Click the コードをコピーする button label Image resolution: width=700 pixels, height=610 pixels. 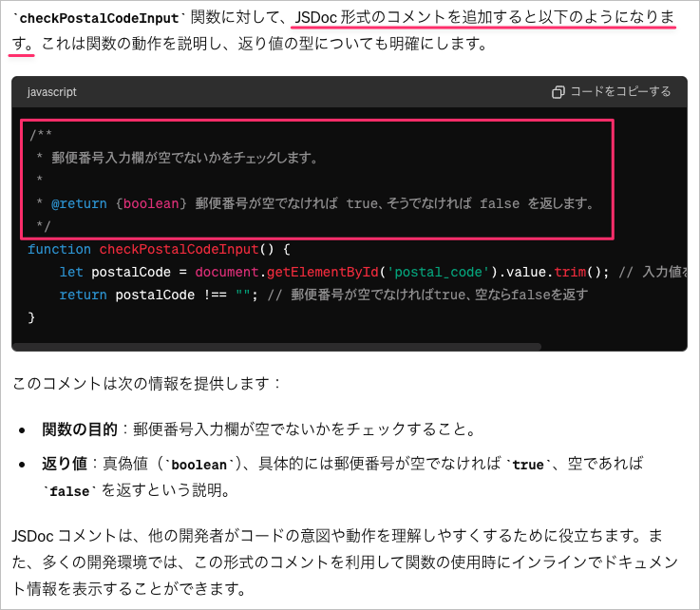tap(620, 91)
